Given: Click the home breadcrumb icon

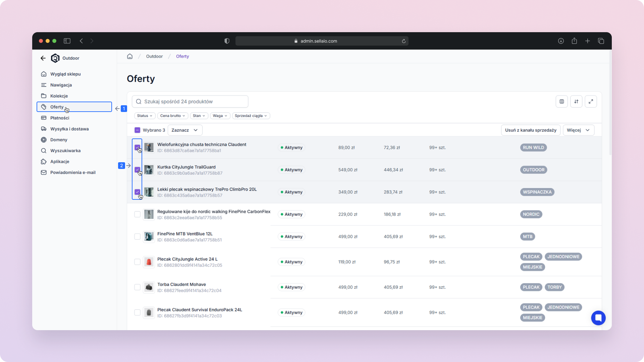Looking at the screenshot, I should [x=130, y=56].
